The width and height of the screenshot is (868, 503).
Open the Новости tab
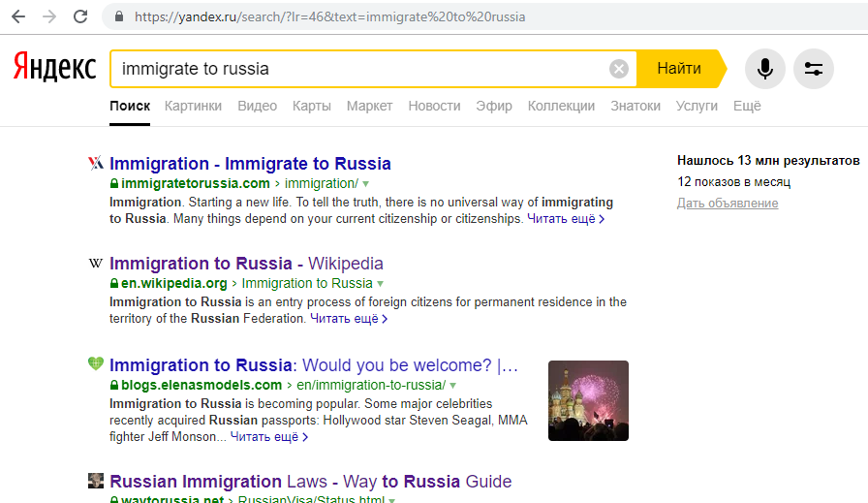pos(435,106)
